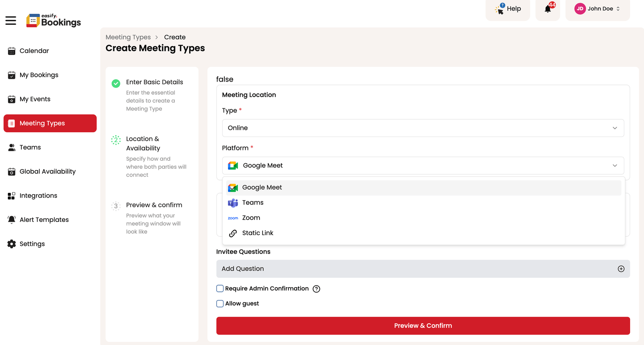Image resolution: width=644 pixels, height=345 pixels.
Task: Click the help question mark beside Admin Confirmation
Action: (x=317, y=289)
